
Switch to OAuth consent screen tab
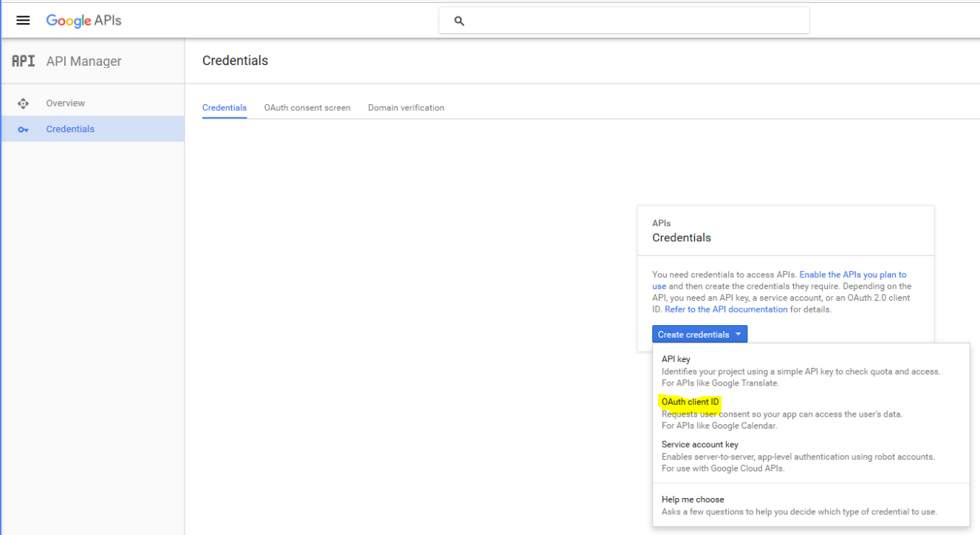tap(307, 108)
